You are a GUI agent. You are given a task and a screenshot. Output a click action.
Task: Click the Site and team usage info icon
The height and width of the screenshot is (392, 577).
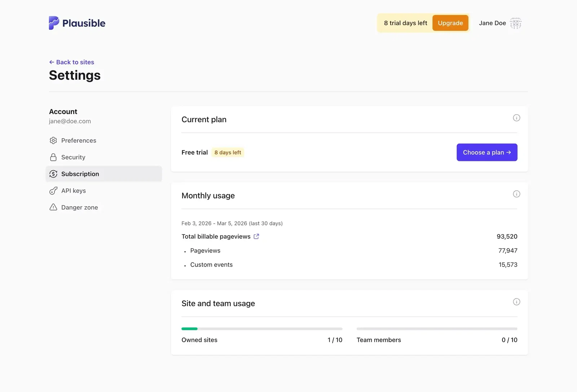point(516,302)
